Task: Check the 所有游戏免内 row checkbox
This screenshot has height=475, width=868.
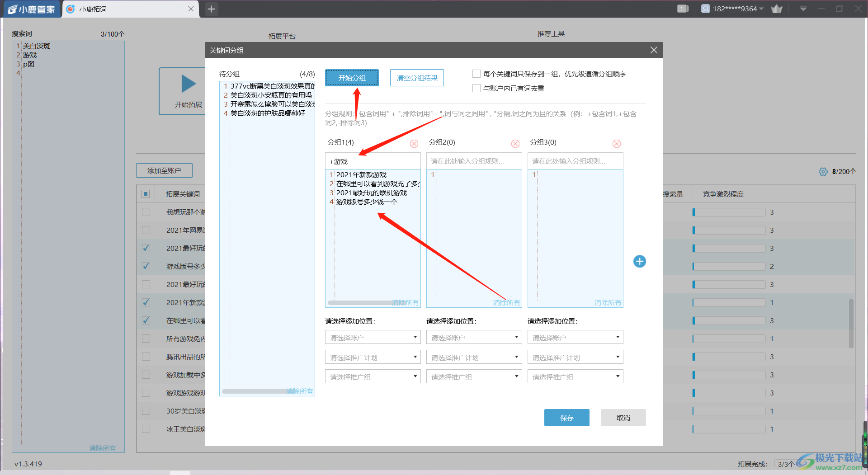Action: coord(146,339)
